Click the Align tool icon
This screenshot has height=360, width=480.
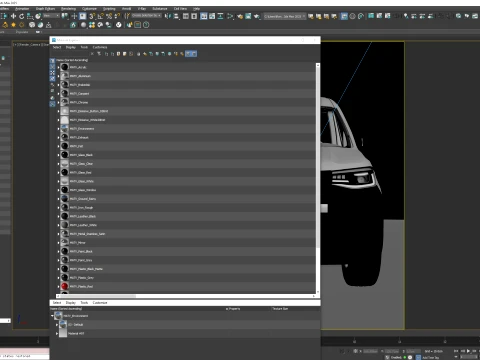[176, 16]
